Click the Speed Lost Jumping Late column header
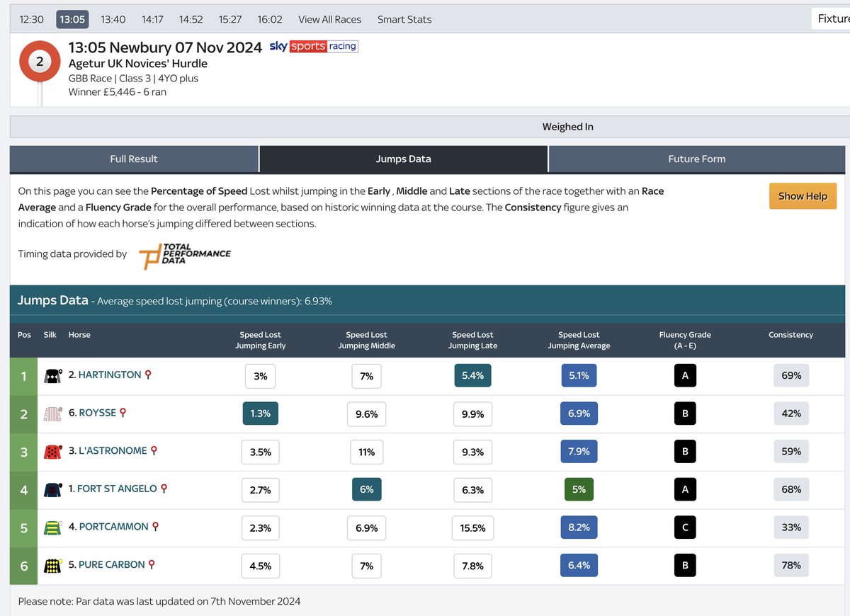 click(473, 340)
